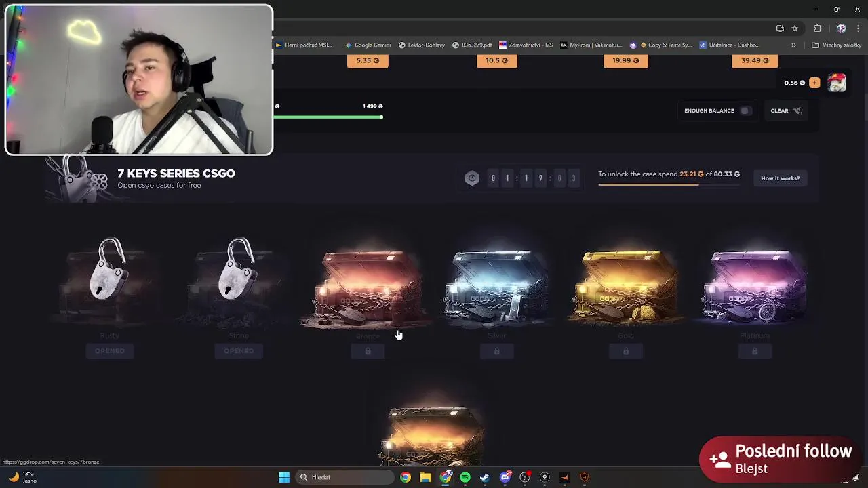Click the price range slider handle at 1 499 G

(x=381, y=117)
